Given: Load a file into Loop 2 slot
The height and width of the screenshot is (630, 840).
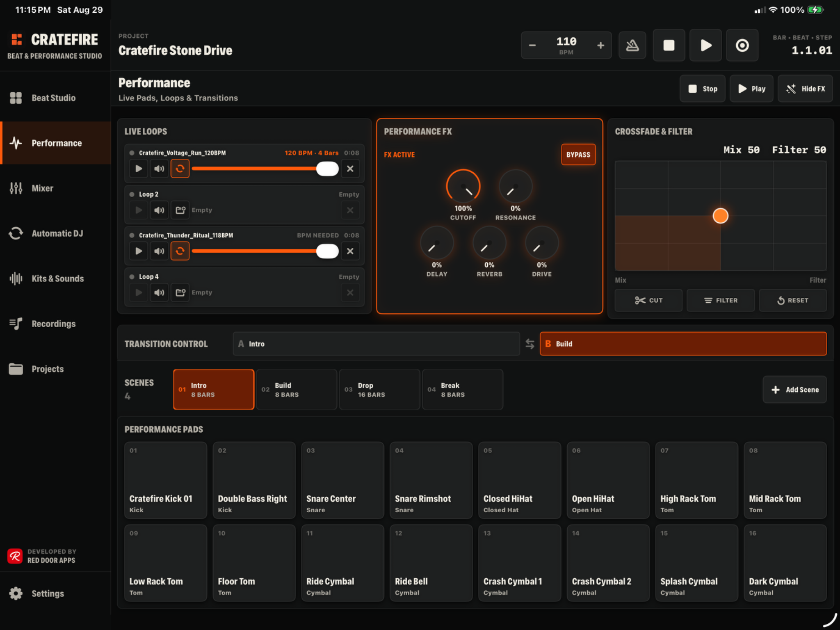Looking at the screenshot, I should point(180,210).
